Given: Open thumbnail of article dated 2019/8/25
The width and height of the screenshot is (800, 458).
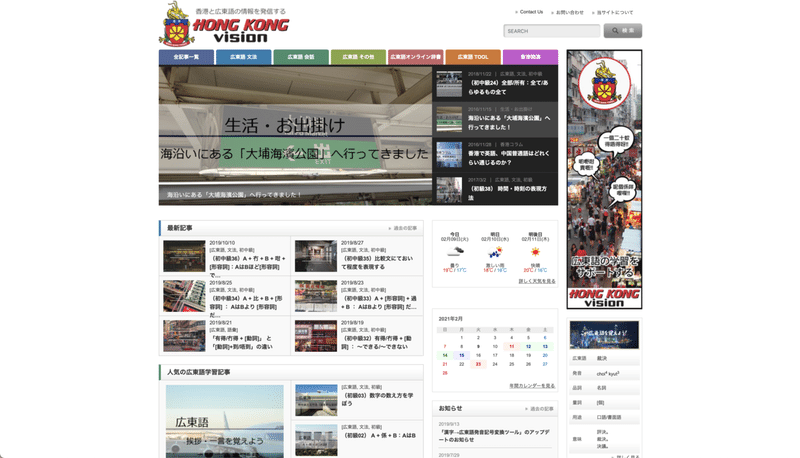Looking at the screenshot, I should pyautogui.click(x=184, y=296).
